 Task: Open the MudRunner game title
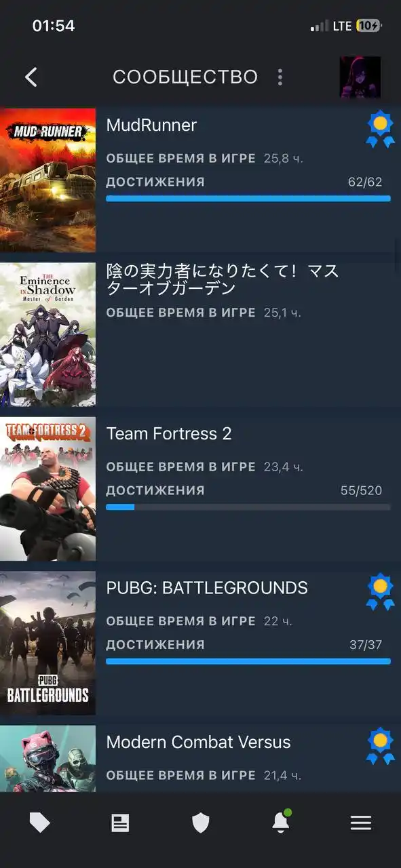[x=151, y=125]
